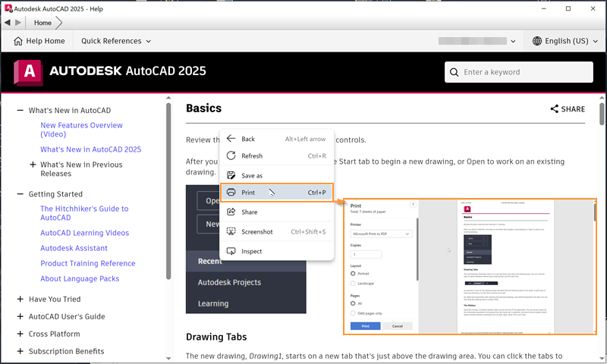Image resolution: width=607 pixels, height=364 pixels.
Task: Click the contents pane scrollbar thumb
Action: tap(168, 190)
